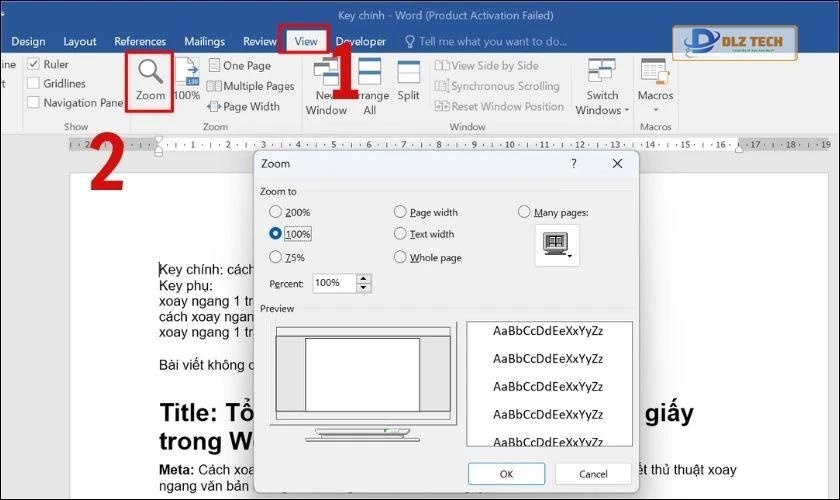Split the document window
840x500 pixels.
click(x=408, y=80)
